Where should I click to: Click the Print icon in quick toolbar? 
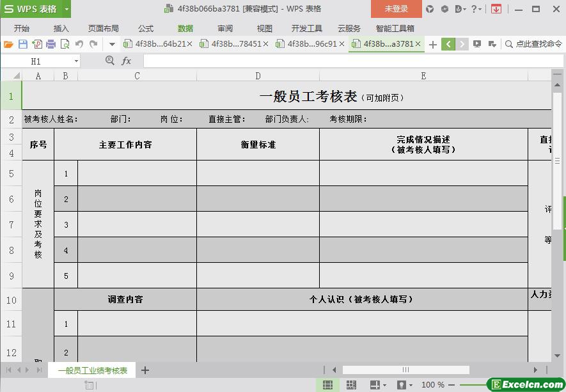51,44
